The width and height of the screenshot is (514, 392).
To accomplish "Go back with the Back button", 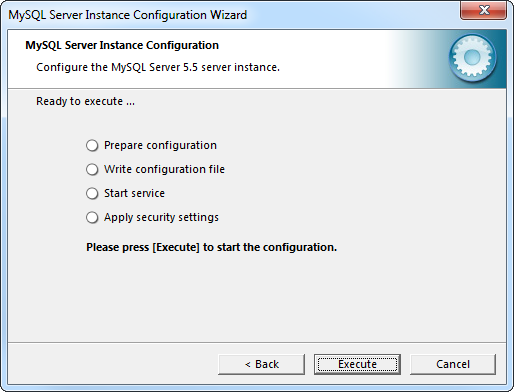I will tap(261, 364).
